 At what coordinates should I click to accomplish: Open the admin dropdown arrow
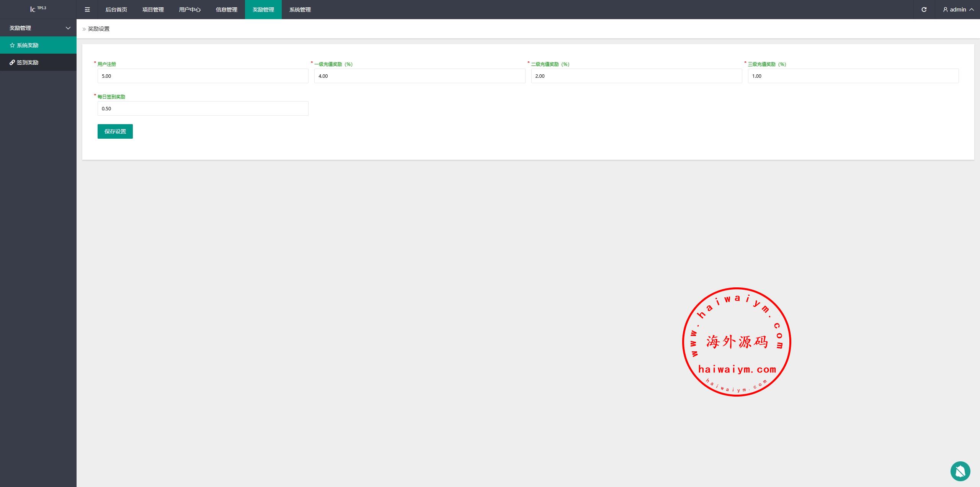(x=972, y=10)
